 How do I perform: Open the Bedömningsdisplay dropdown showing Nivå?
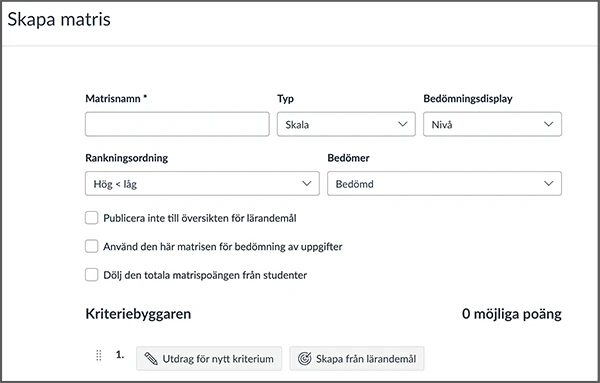[492, 124]
